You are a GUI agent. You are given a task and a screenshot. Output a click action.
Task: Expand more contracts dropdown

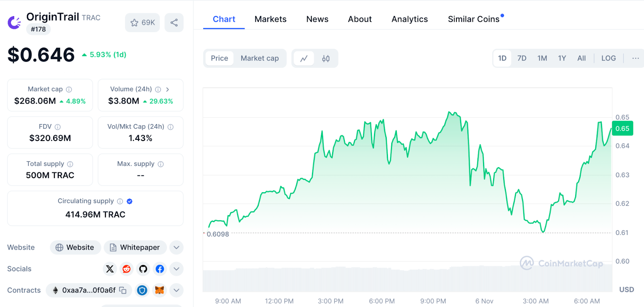point(176,290)
